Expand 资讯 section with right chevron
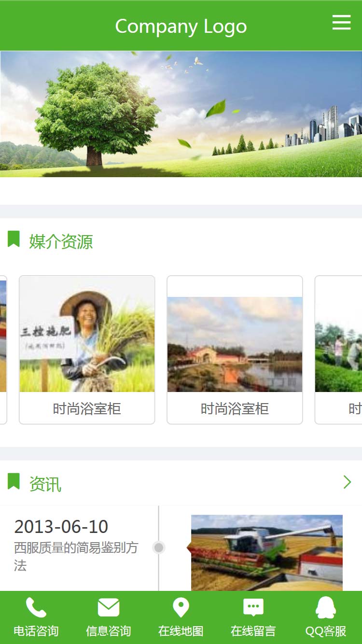This screenshot has height=644, width=362. tap(347, 482)
